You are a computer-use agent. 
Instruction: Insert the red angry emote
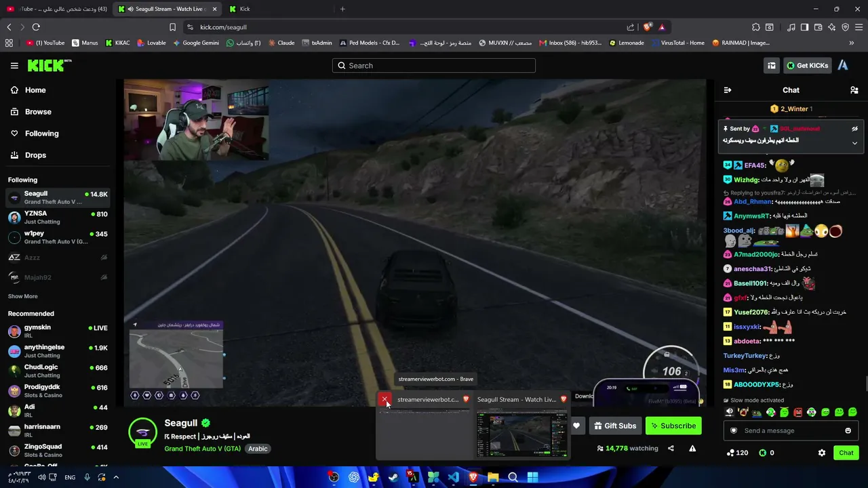pyautogui.click(x=798, y=412)
